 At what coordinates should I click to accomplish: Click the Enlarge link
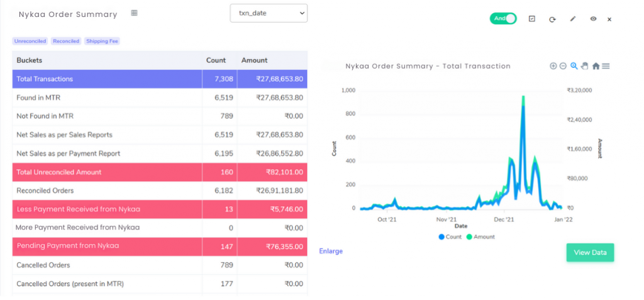click(x=331, y=251)
